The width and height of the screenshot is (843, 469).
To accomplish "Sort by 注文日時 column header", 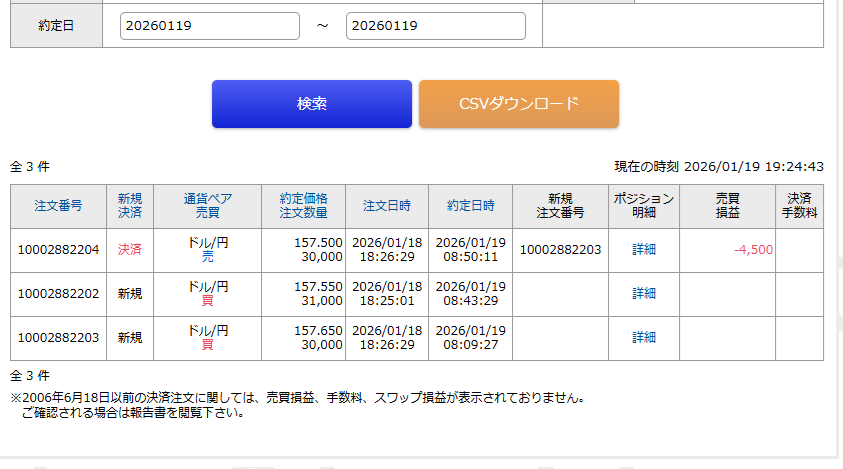I will click(387, 206).
